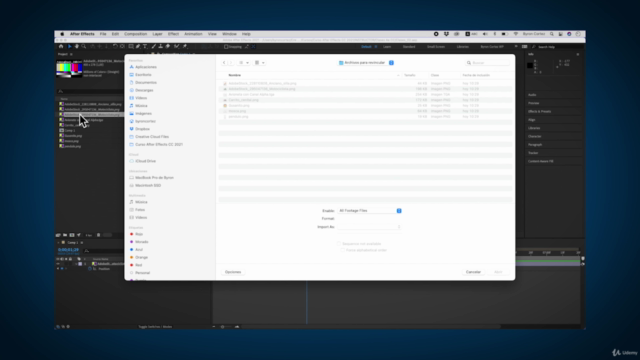Click the Cancelar button
This screenshot has width=640, height=360.
coord(473,272)
